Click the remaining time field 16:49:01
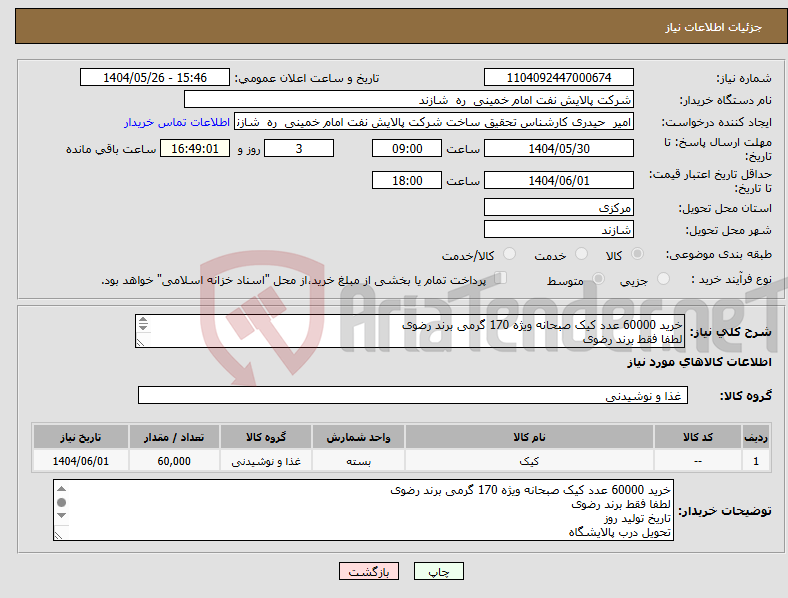 pos(195,148)
